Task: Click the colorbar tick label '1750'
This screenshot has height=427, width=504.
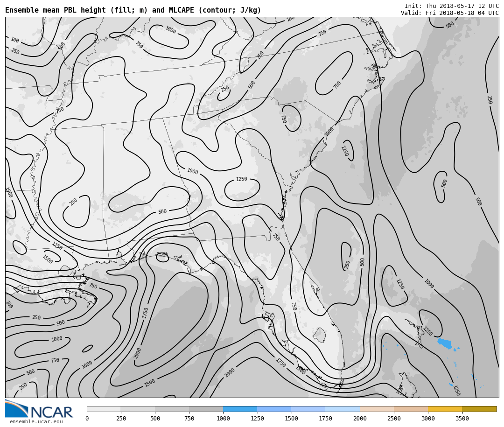Action: coord(326,418)
